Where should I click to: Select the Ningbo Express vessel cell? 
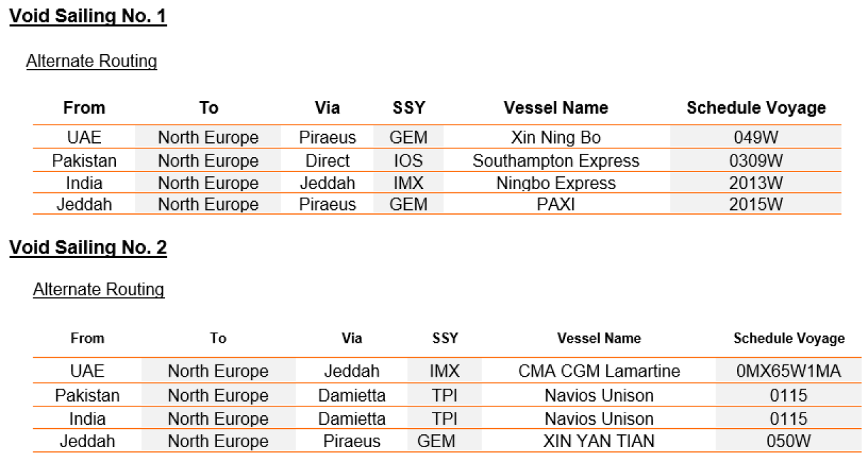556,183
